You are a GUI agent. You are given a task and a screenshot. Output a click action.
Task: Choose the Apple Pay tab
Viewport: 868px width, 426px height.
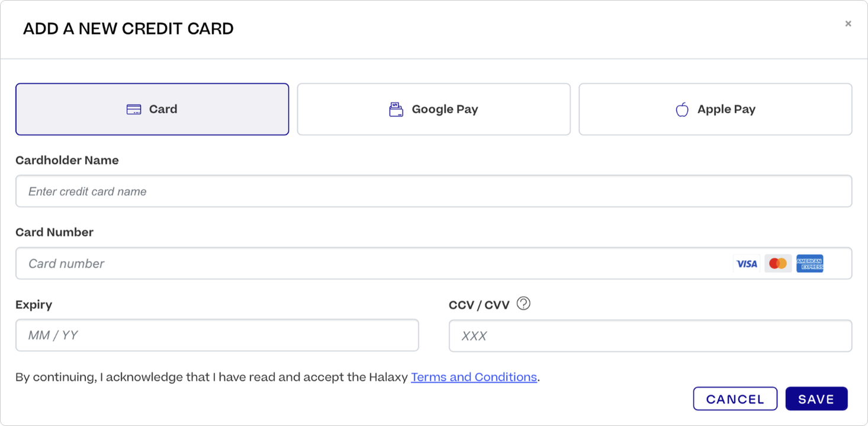(715, 109)
